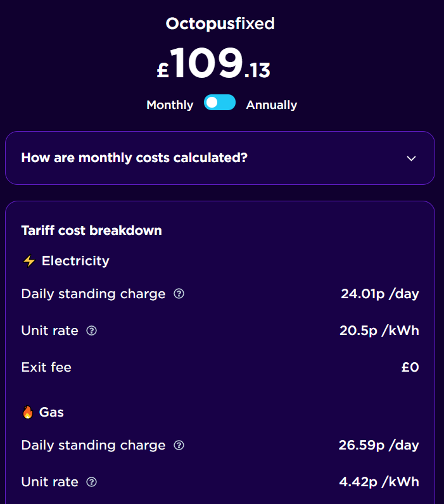The width and height of the screenshot is (444, 504).
Task: Open help icon beside Electricity unit rate
Action: point(91,331)
